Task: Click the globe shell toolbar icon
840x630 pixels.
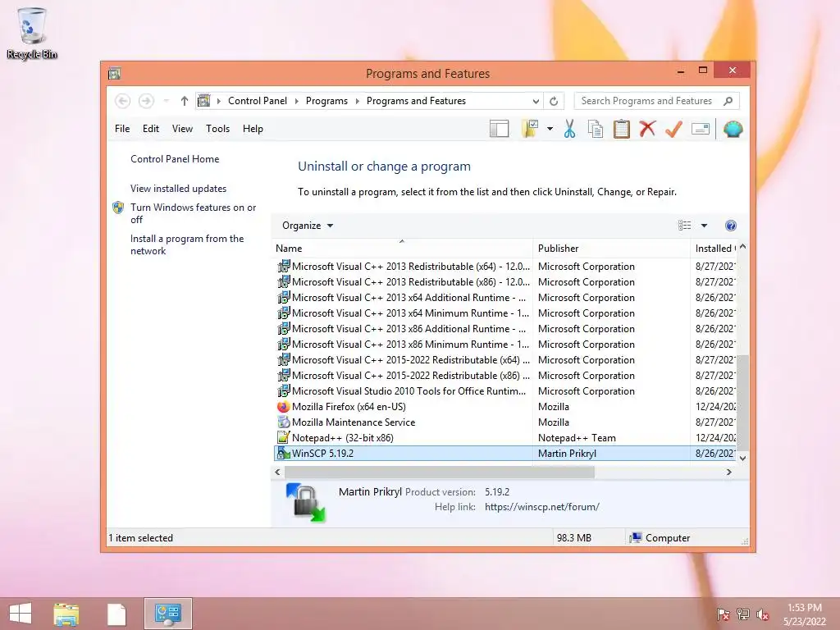Action: 733,129
